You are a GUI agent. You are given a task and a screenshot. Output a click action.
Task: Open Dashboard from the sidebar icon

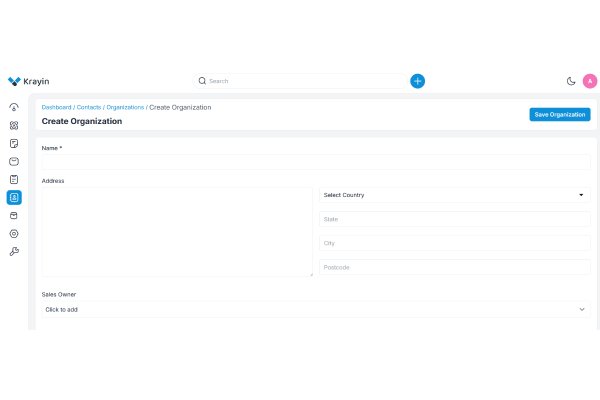[14, 107]
